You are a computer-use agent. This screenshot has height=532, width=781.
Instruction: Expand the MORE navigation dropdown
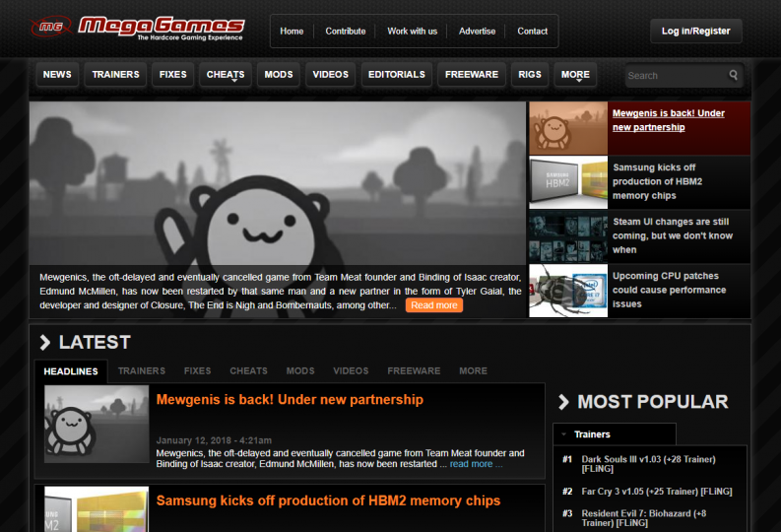[x=575, y=75]
